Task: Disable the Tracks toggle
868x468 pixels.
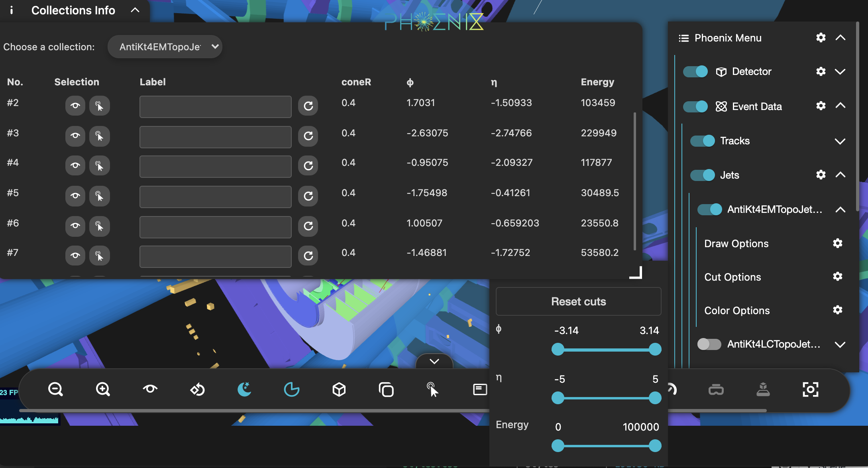Action: [x=702, y=141]
